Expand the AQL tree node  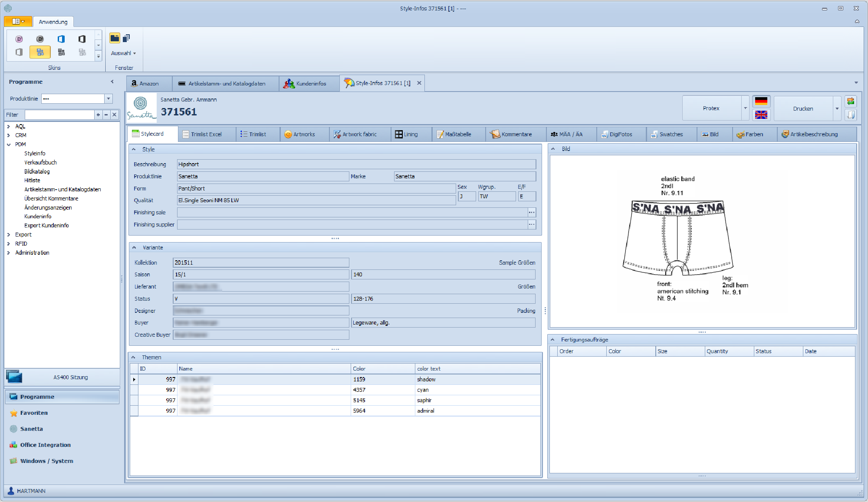click(9, 126)
